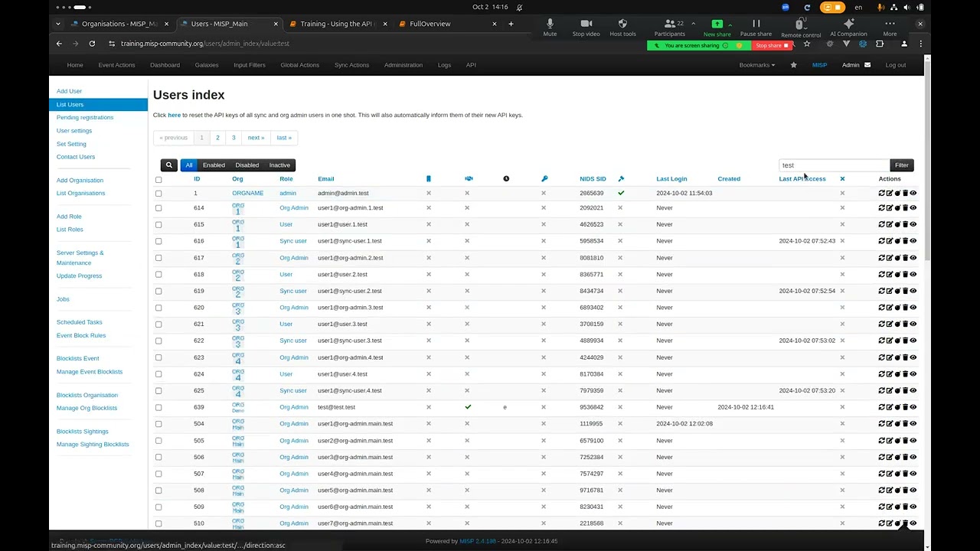980x551 pixels.
Task: Check the box for user ID 1
Action: (158, 194)
